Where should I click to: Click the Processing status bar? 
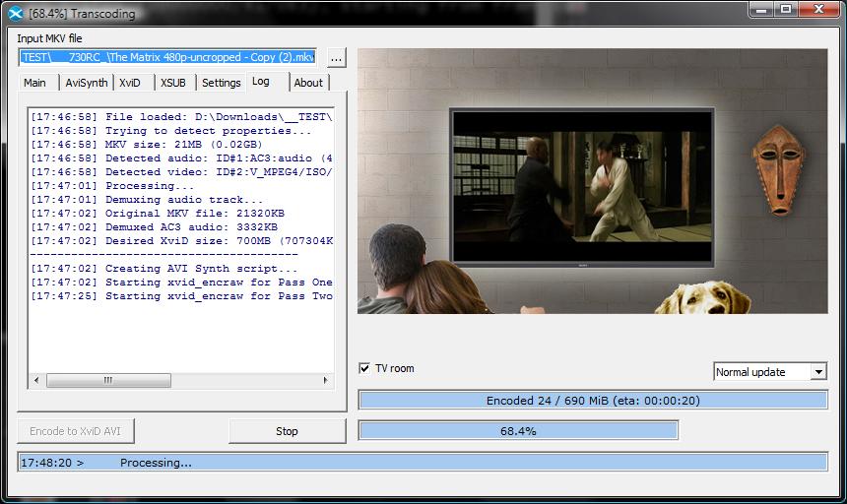423,463
